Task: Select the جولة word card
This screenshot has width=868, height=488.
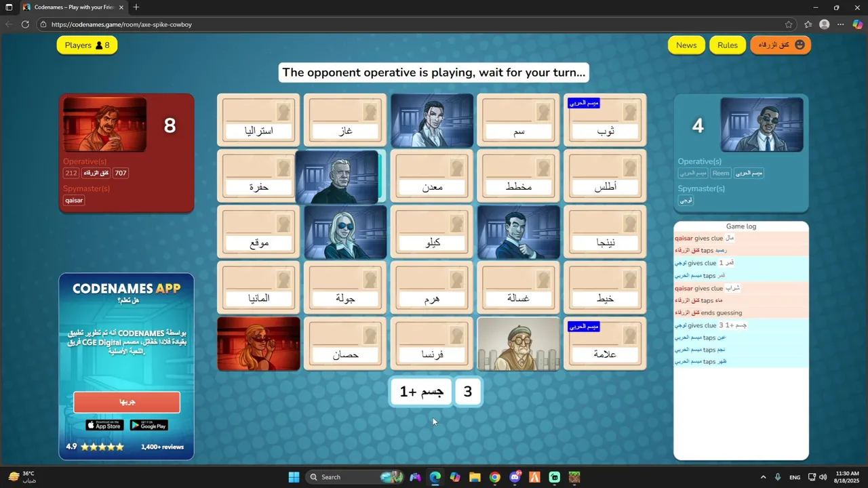Action: [x=345, y=288]
